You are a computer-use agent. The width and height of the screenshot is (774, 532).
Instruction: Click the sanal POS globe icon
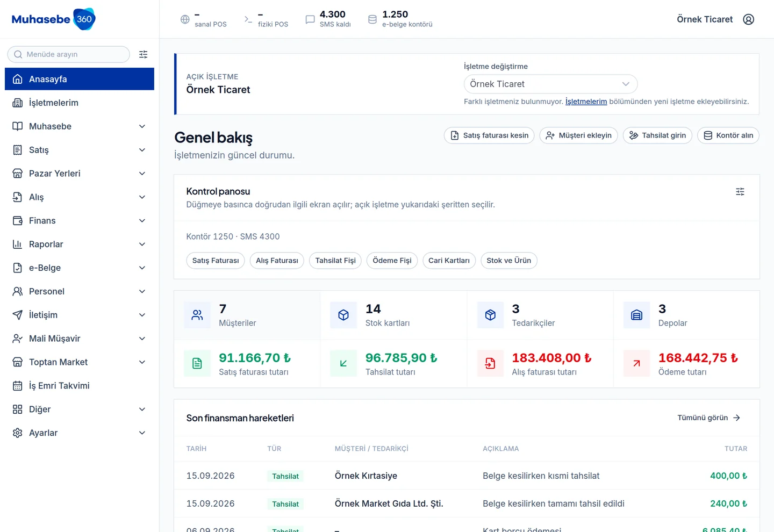[x=185, y=19]
